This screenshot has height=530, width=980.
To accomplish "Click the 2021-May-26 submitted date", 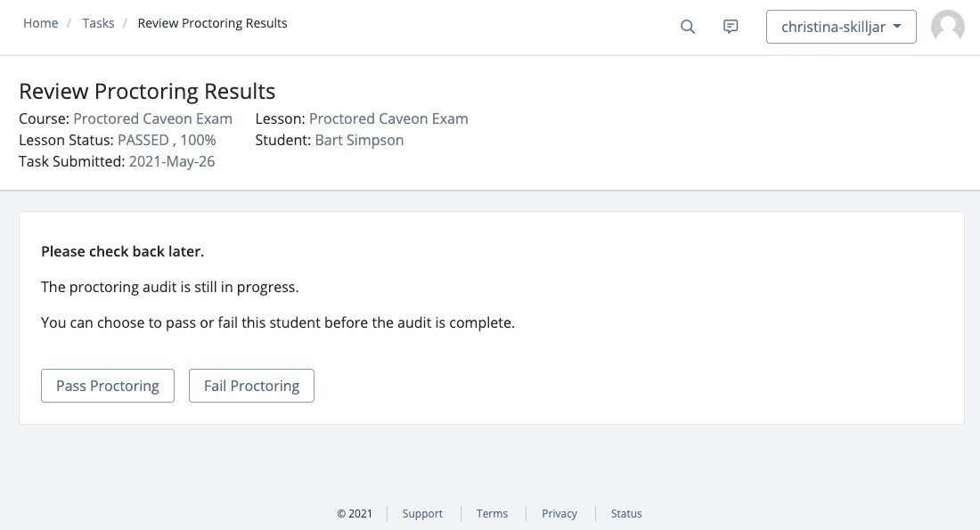I will coord(172,161).
